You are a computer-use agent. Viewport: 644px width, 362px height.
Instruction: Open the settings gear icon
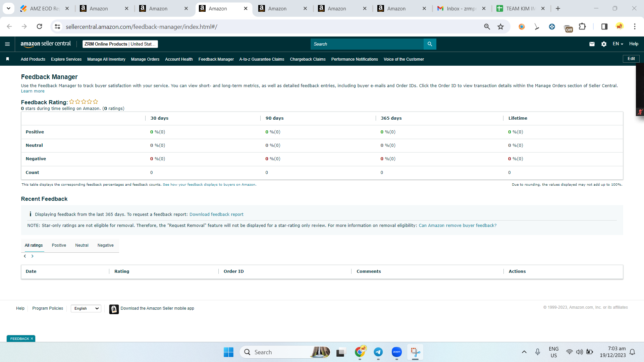tap(604, 44)
